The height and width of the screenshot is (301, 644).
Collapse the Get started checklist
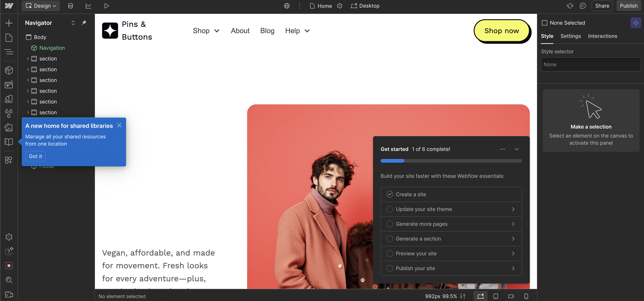pos(517,149)
